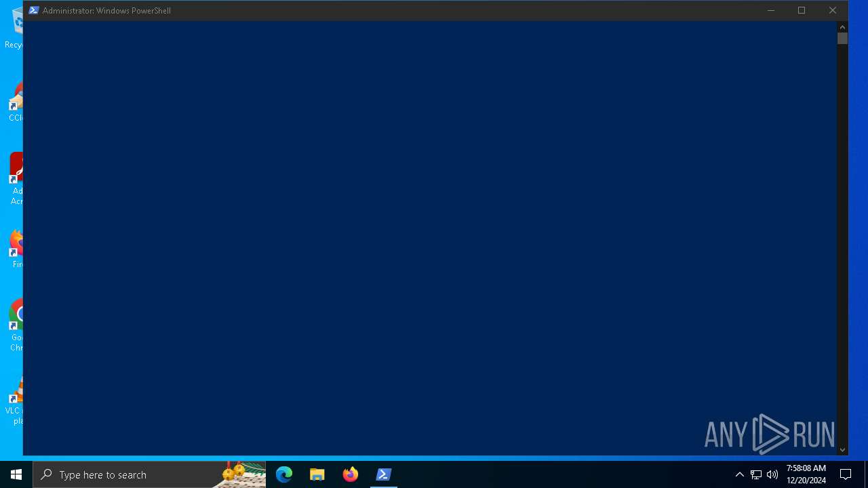The image size is (868, 488).
Task: Select the Adobe Acrobat desktop shortcut
Action: point(16,179)
